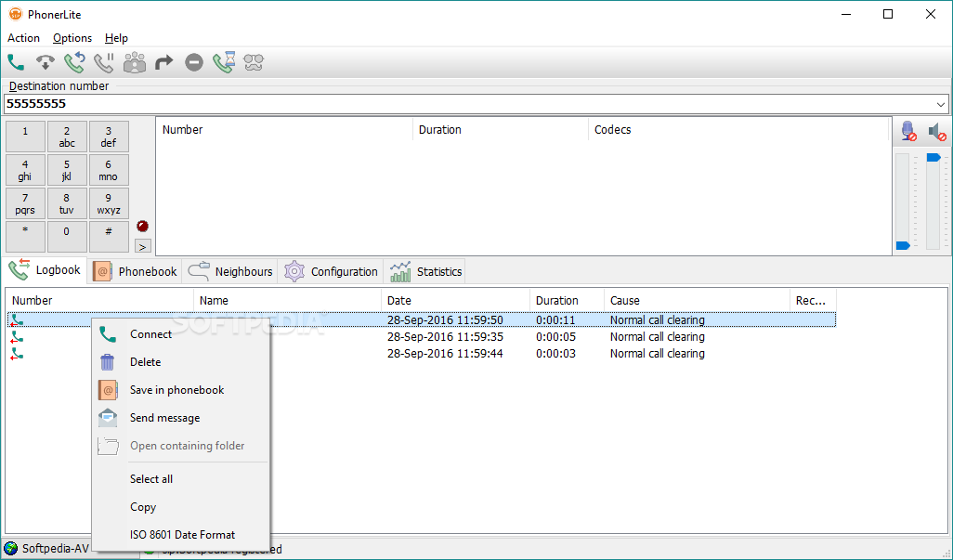Click the Redial toolbar icon
953x560 pixels.
(74, 62)
